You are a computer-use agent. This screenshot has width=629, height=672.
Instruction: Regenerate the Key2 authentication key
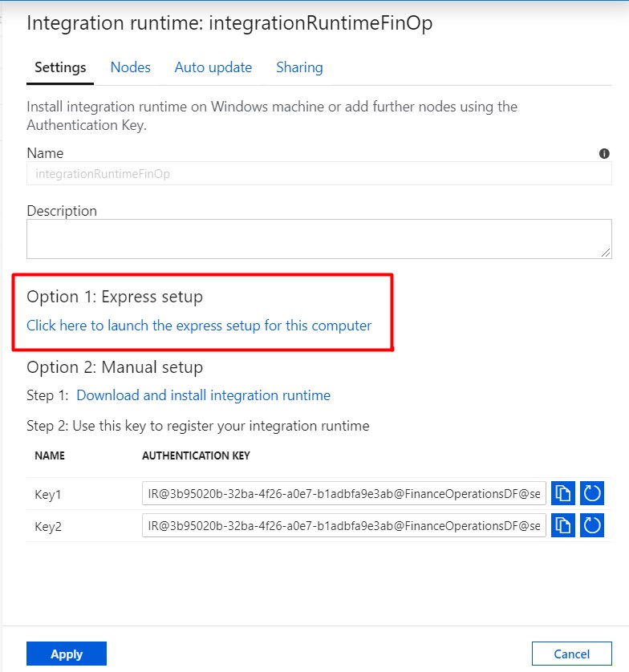coord(592,525)
